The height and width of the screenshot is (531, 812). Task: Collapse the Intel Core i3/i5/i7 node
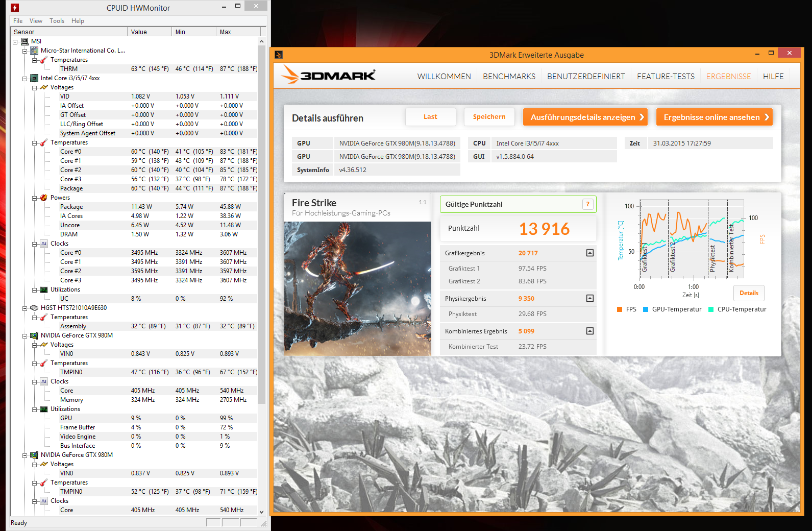[x=24, y=79]
